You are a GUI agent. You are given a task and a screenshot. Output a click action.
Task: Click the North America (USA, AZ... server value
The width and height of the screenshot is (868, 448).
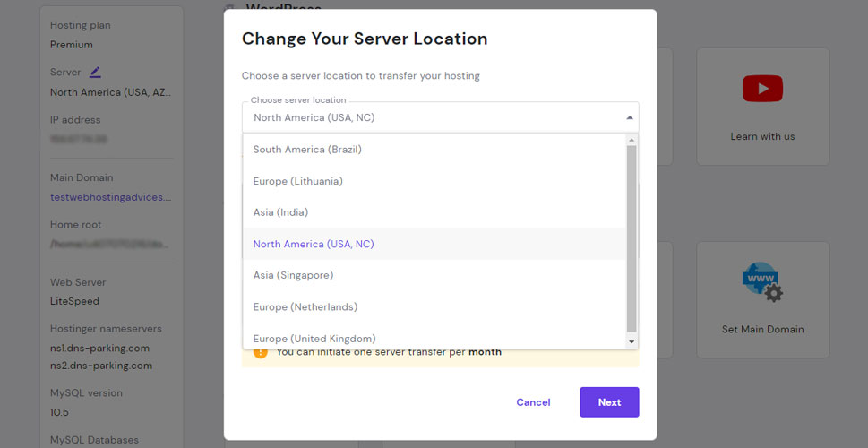[111, 92]
